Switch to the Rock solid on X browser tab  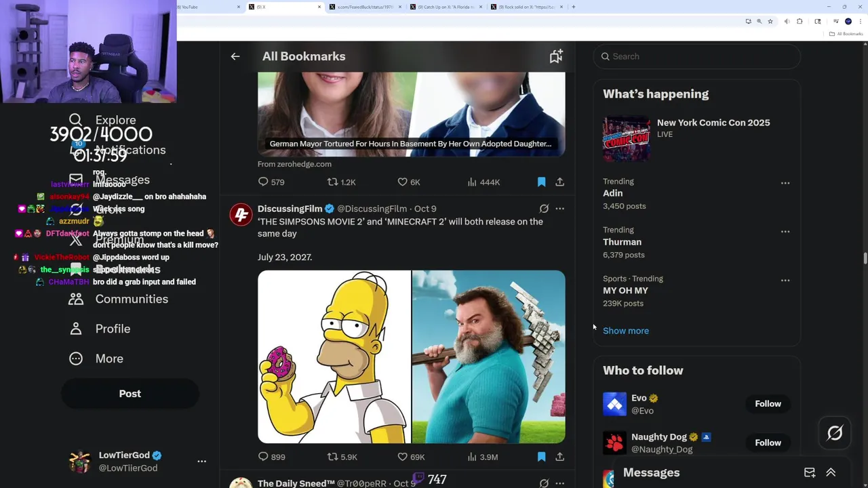(x=528, y=7)
